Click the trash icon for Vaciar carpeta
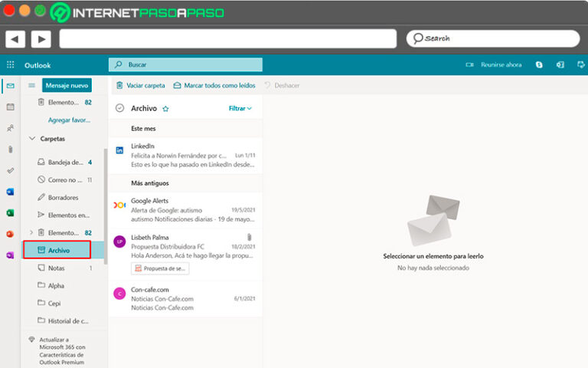Viewport: 588px width, 368px height. click(119, 85)
